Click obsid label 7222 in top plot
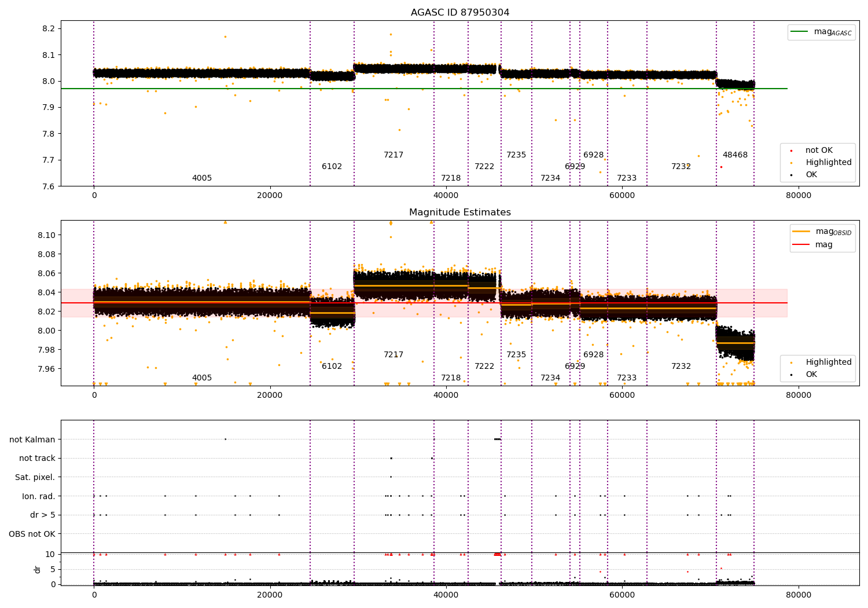Image resolution: width=868 pixels, height=608 pixels. (x=484, y=167)
